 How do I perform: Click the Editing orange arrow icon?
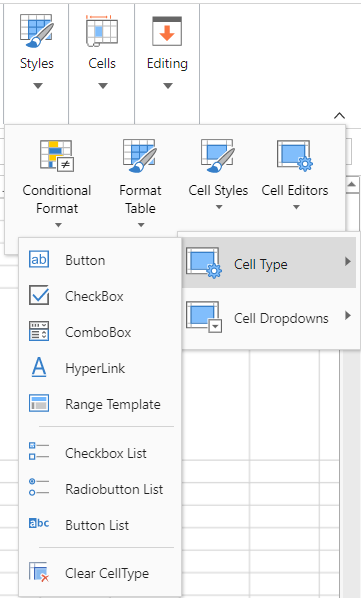(167, 31)
